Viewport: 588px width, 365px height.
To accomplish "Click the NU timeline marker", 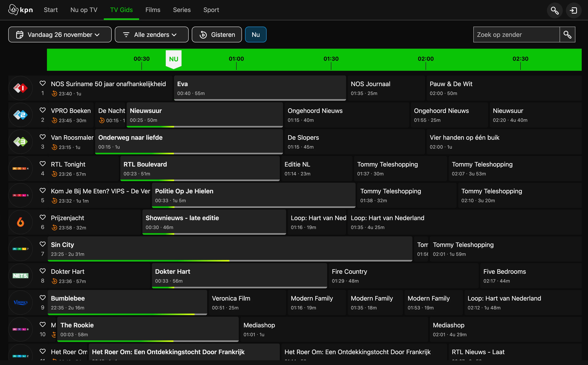I will (173, 59).
